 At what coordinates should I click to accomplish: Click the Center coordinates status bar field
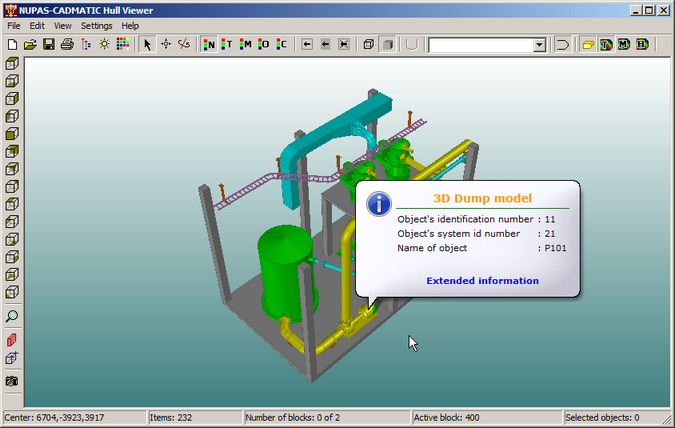click(x=74, y=417)
